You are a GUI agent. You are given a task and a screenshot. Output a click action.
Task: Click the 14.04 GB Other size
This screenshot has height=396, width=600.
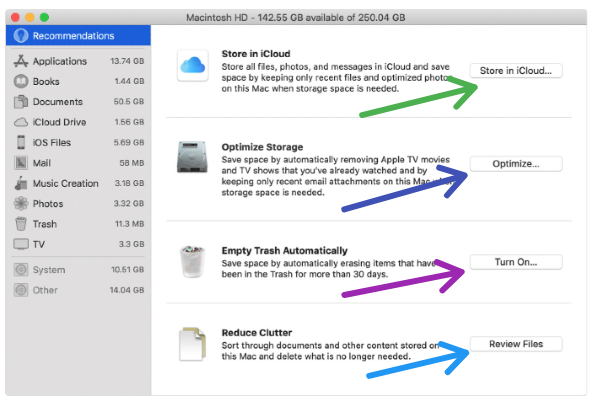coord(127,290)
